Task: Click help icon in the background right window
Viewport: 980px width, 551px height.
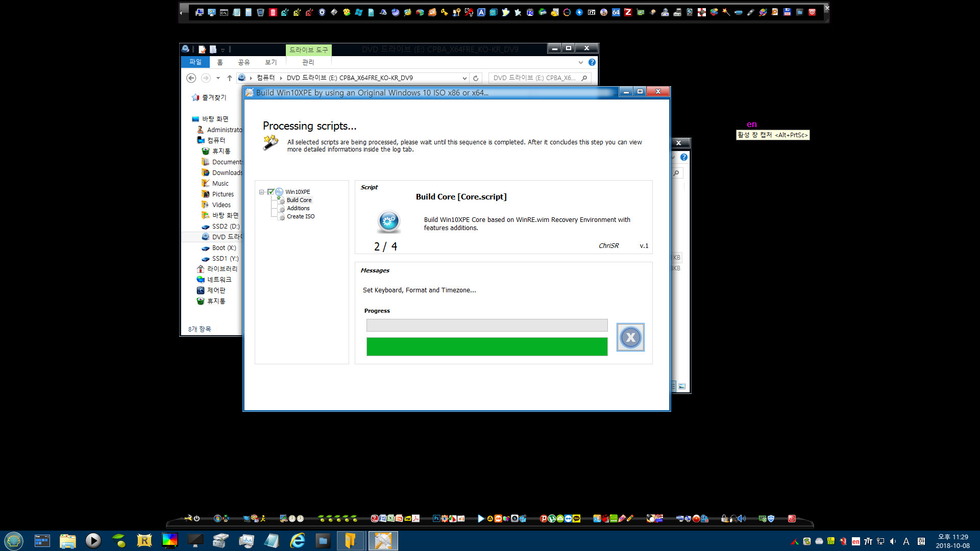Action: coord(684,157)
